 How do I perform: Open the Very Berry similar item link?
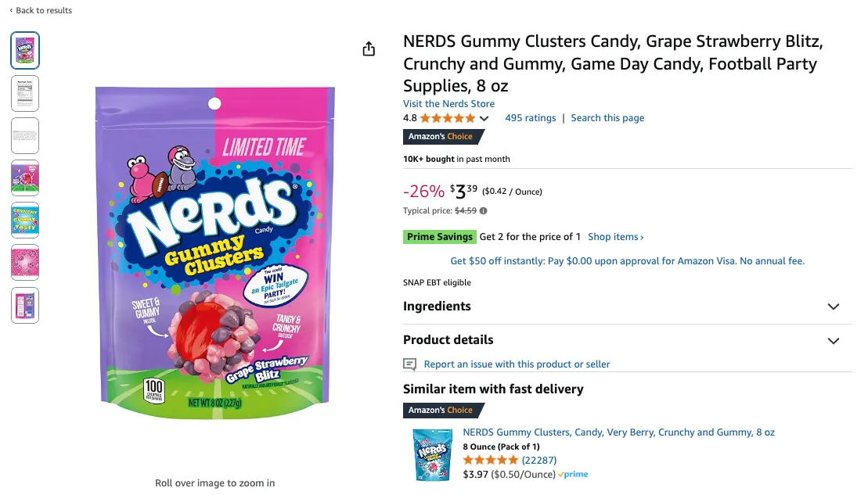pyautogui.click(x=618, y=432)
